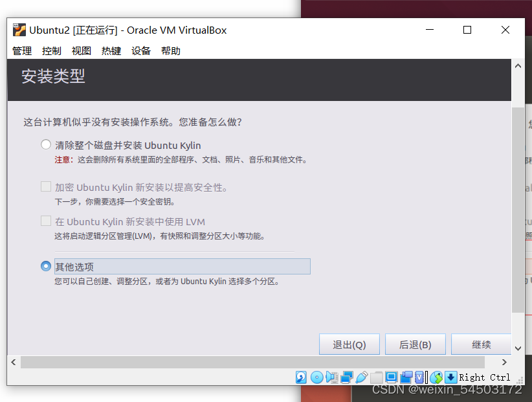532x402 pixels.
Task: Open the 热键 menu
Action: (x=111, y=50)
